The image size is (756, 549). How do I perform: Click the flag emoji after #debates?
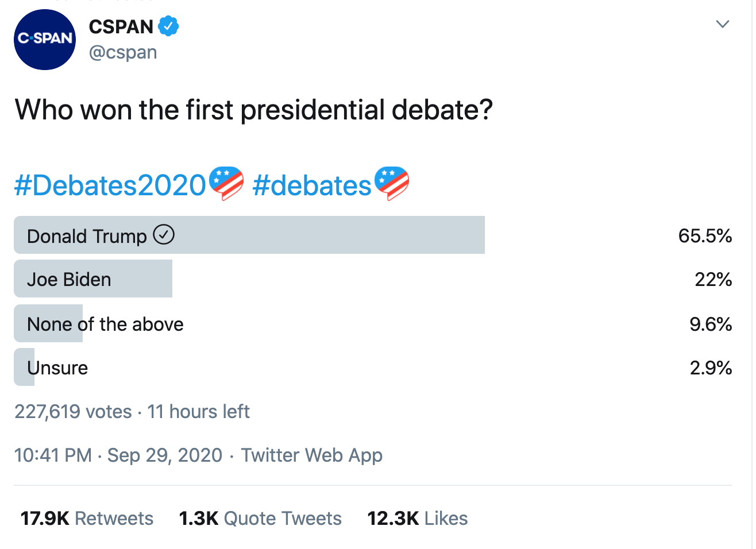(x=392, y=183)
